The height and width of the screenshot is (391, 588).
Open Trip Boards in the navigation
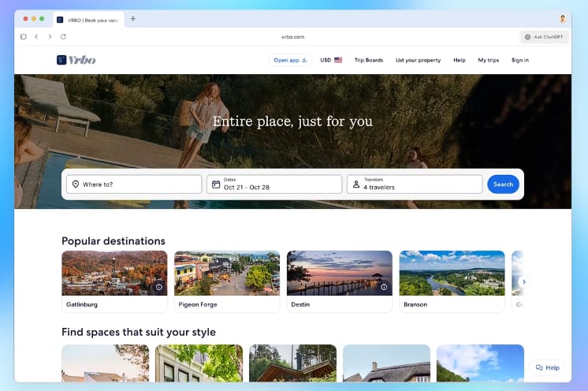tap(369, 60)
